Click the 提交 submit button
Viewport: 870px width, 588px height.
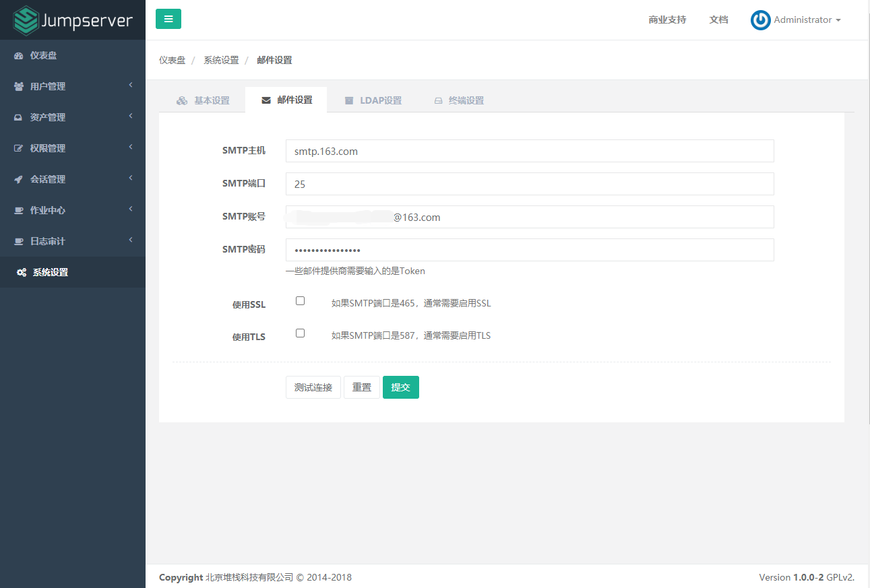click(x=400, y=387)
